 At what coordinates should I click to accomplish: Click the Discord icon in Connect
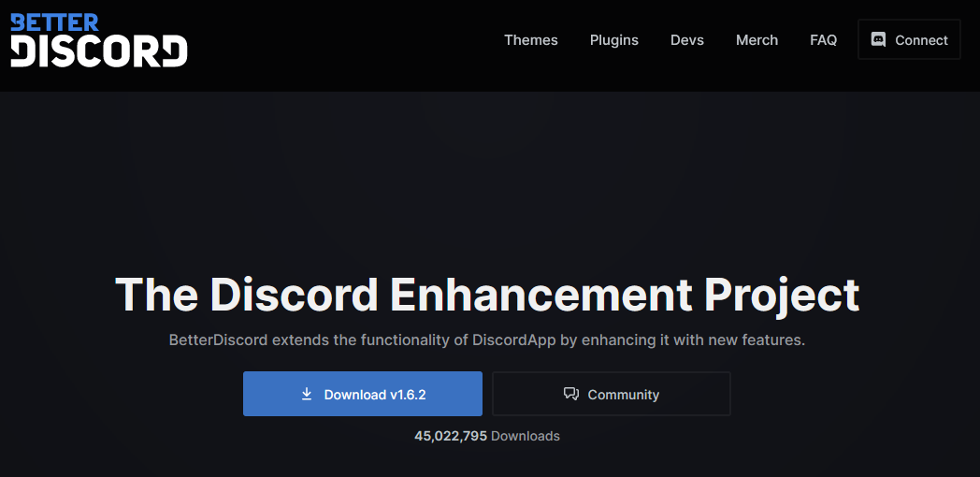coord(878,39)
